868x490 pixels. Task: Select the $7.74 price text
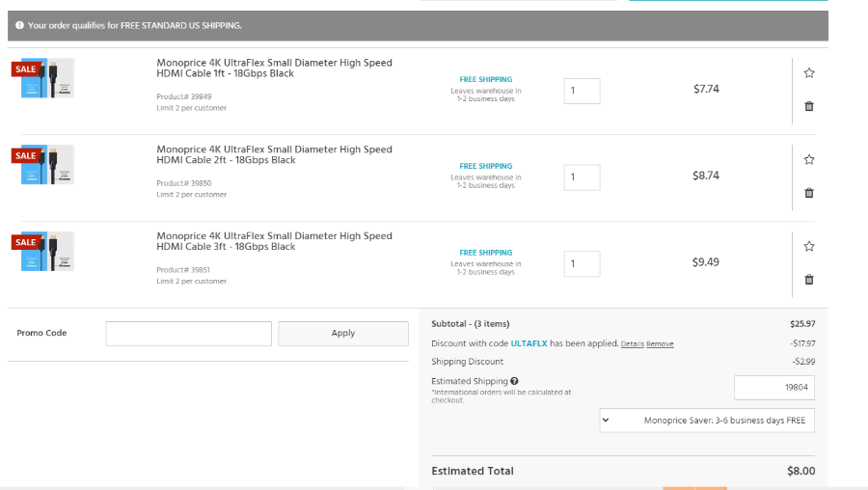(706, 89)
